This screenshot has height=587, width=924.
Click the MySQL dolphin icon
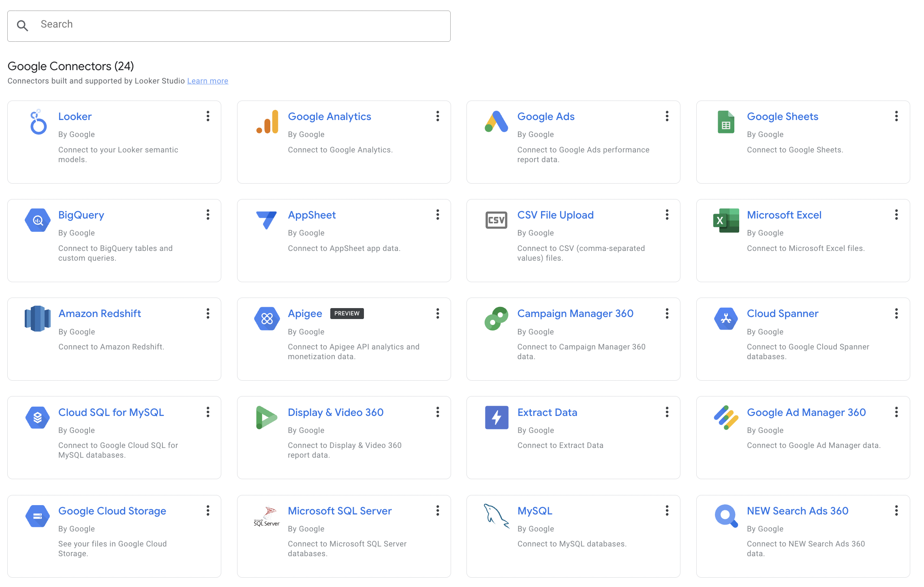[x=496, y=516]
